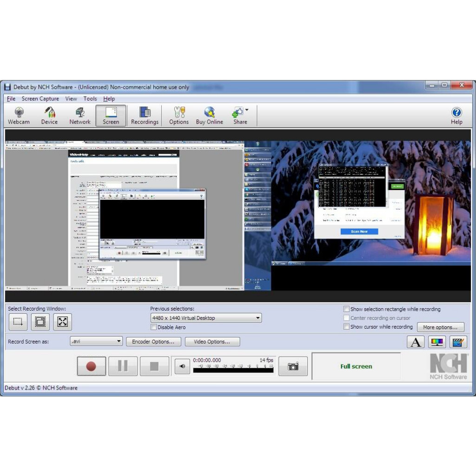The image size is (476, 476).
Task: Open the Help icon in the toolbar
Action: point(456,115)
